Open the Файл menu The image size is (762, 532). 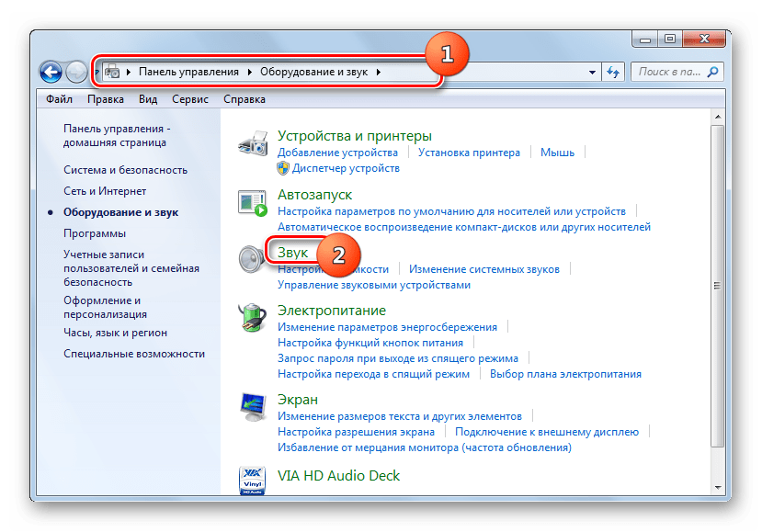pos(60,99)
